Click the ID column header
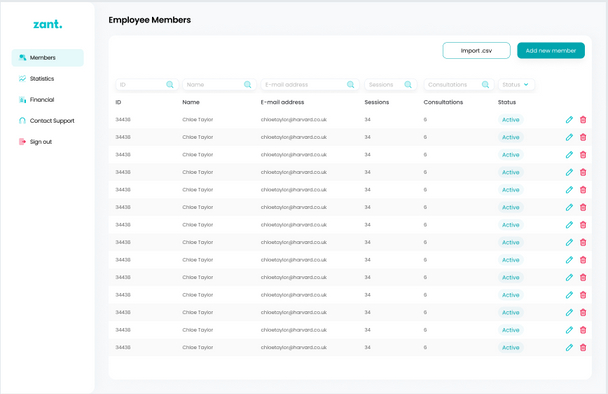Image resolution: width=608 pixels, height=394 pixels. (x=118, y=102)
